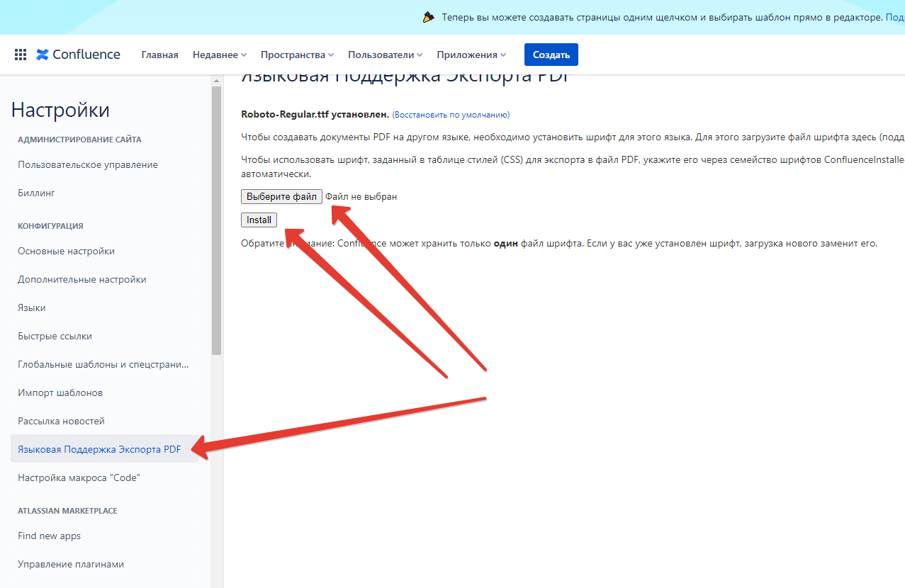This screenshot has width=905, height=588.
Task: Go to Языки in the sidebar
Action: point(32,307)
